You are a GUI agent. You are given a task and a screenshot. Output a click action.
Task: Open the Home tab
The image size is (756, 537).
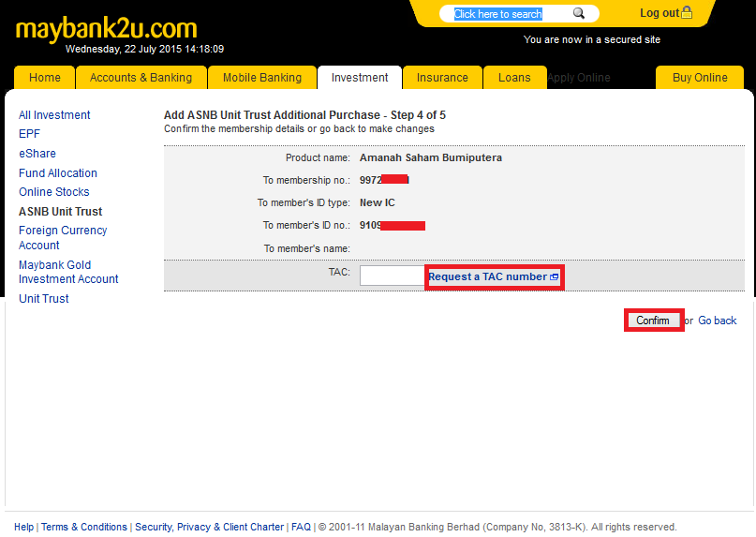coord(45,78)
